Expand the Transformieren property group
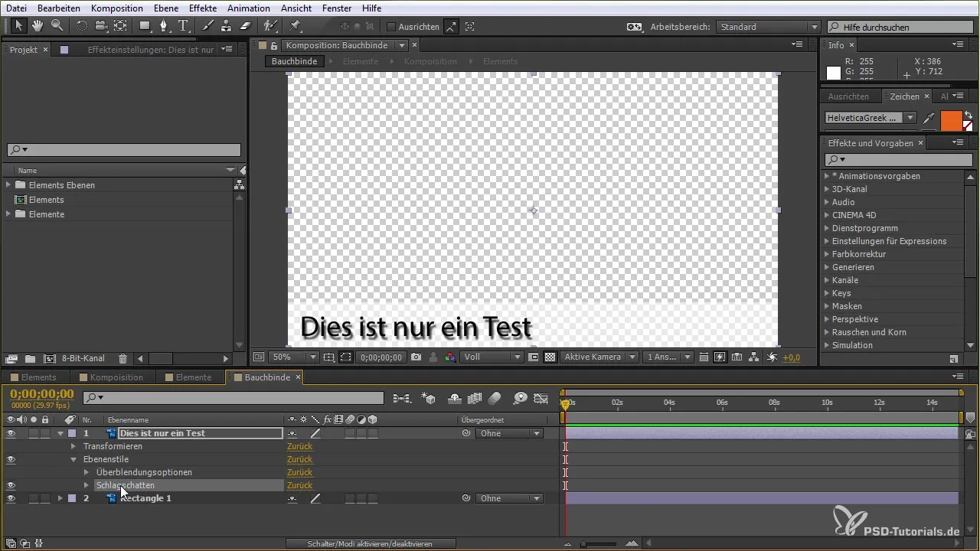 coord(73,446)
